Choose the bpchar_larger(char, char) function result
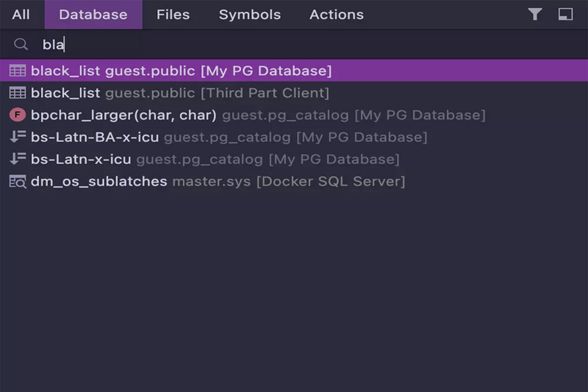The image size is (588, 392). tap(123, 115)
